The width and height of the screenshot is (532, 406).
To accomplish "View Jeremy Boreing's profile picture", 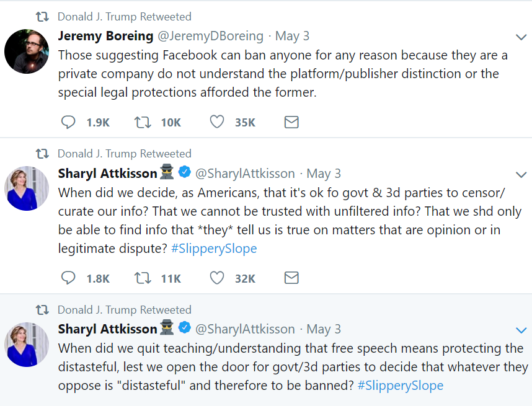I will (27, 51).
